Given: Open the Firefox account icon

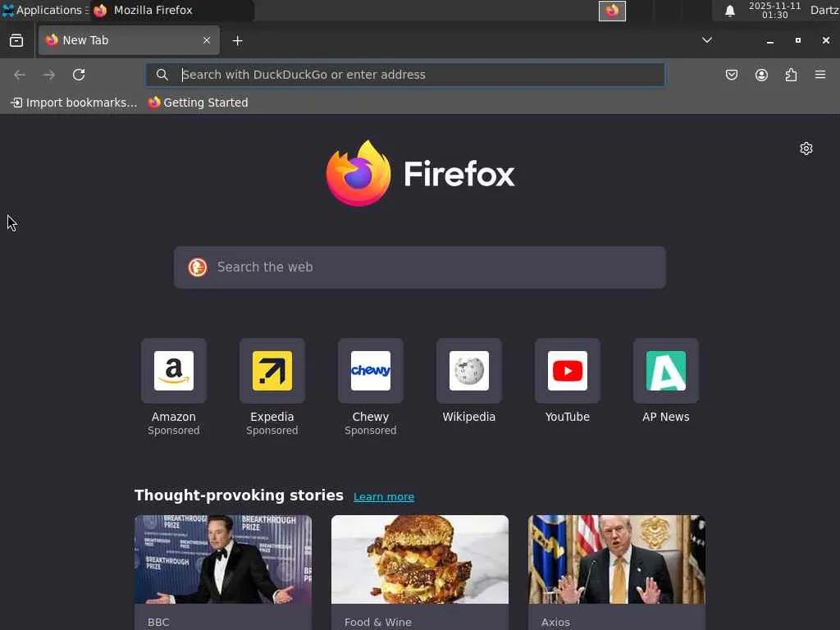Looking at the screenshot, I should 761,75.
